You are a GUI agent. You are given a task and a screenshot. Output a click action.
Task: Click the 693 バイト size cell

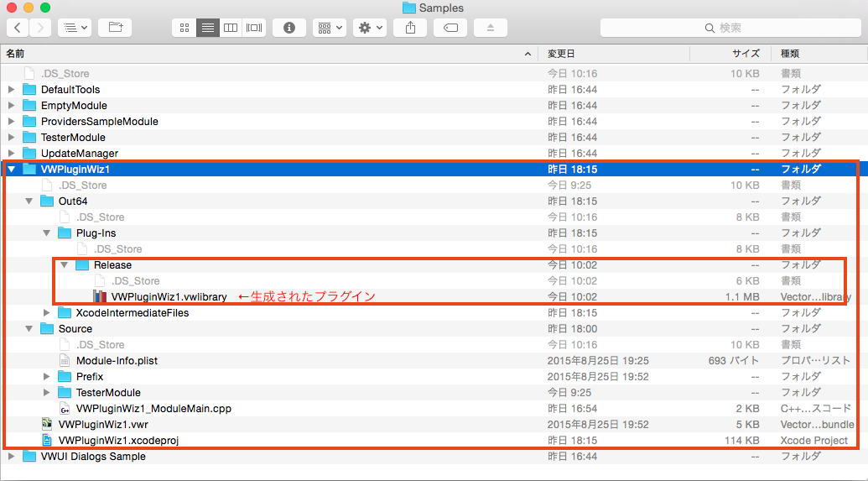(734, 361)
